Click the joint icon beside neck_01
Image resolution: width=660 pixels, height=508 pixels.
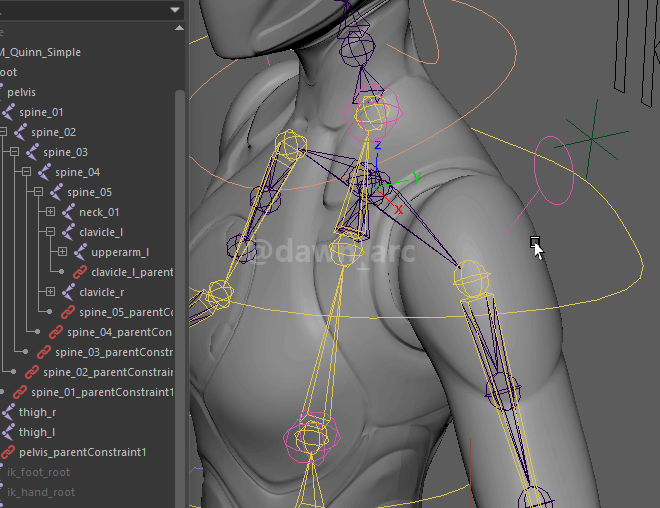(x=69, y=212)
